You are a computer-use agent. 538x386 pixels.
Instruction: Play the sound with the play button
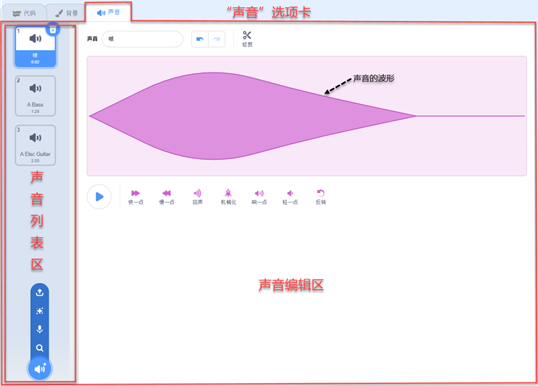[99, 197]
